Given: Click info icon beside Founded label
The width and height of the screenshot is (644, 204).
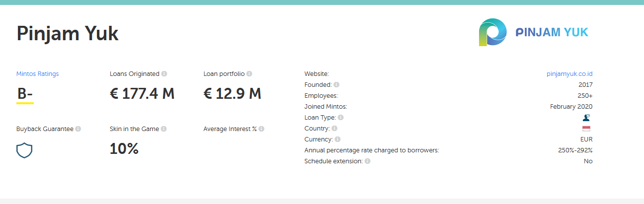Looking at the screenshot, I should click(x=336, y=85).
